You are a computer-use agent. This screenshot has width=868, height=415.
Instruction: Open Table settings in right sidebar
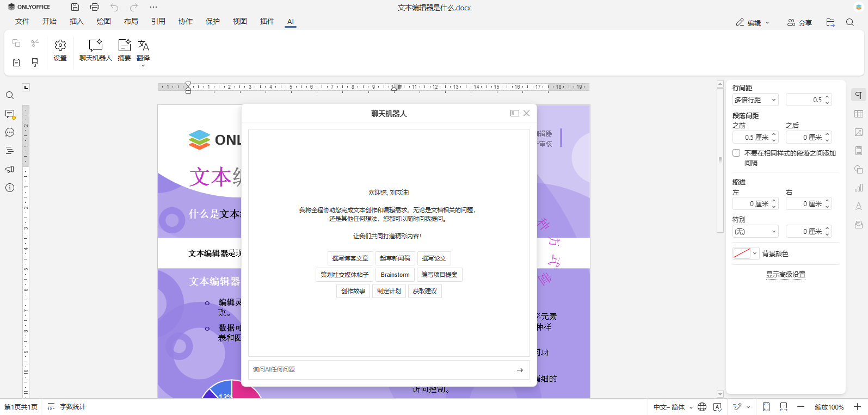click(859, 114)
